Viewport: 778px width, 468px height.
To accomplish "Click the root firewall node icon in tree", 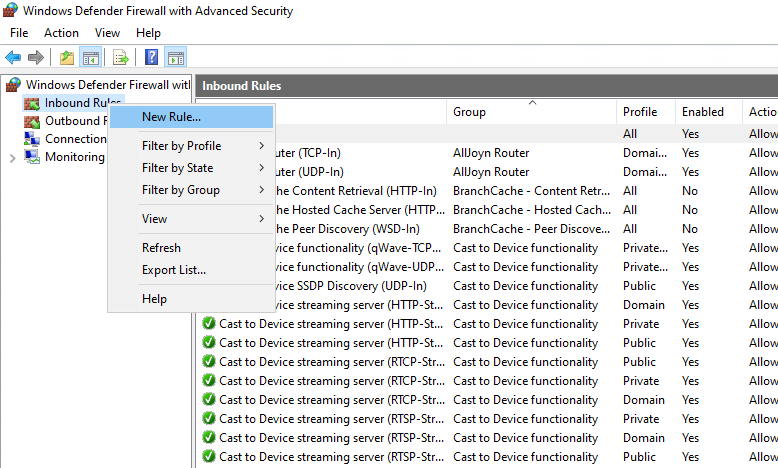I will (13, 85).
